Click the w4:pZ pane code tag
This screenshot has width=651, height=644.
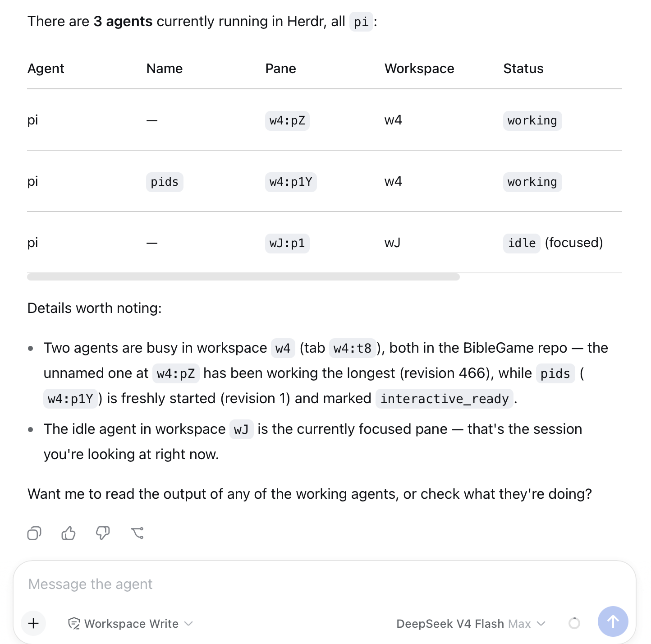287,120
